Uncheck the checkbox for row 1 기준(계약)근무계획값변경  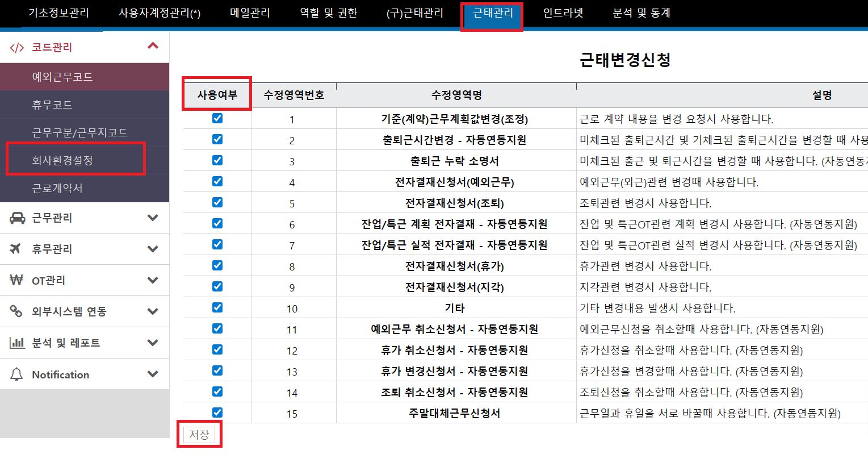pos(217,118)
